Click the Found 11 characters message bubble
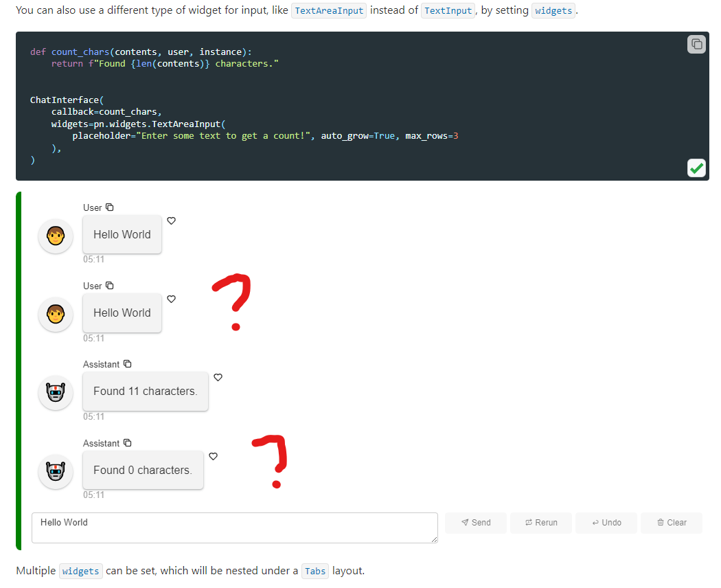The image size is (721, 588). (x=145, y=391)
